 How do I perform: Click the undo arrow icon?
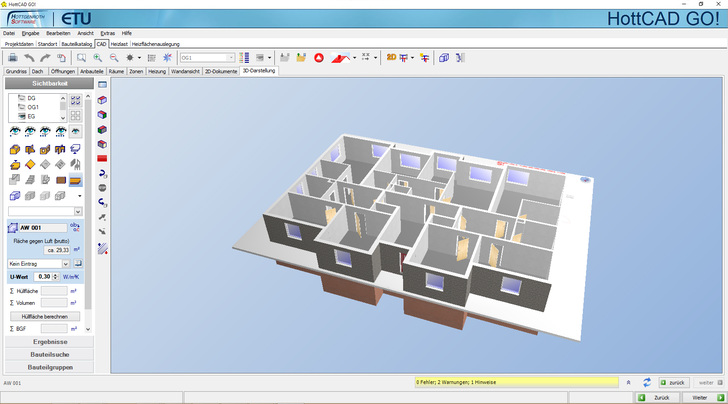coord(29,59)
